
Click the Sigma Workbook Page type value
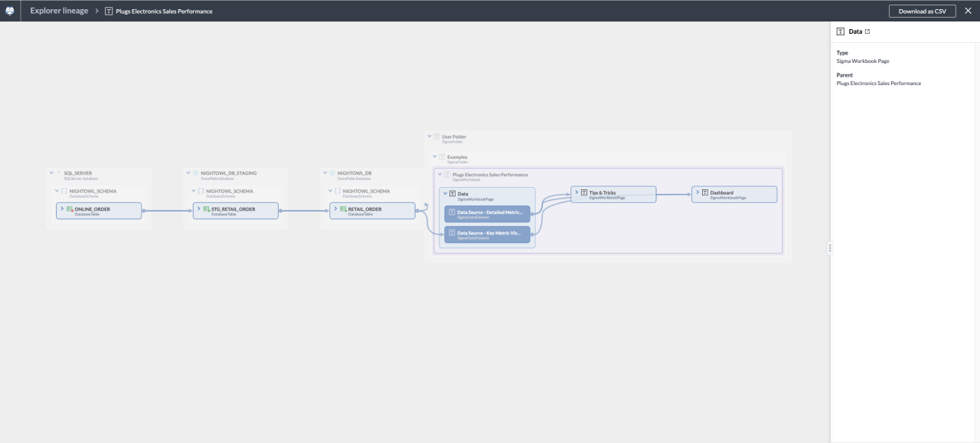[863, 61]
